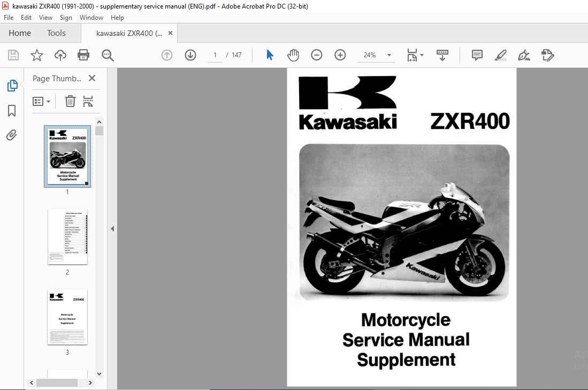Image resolution: width=588 pixels, height=390 pixels.
Task: Open the File menu
Action: 9,18
